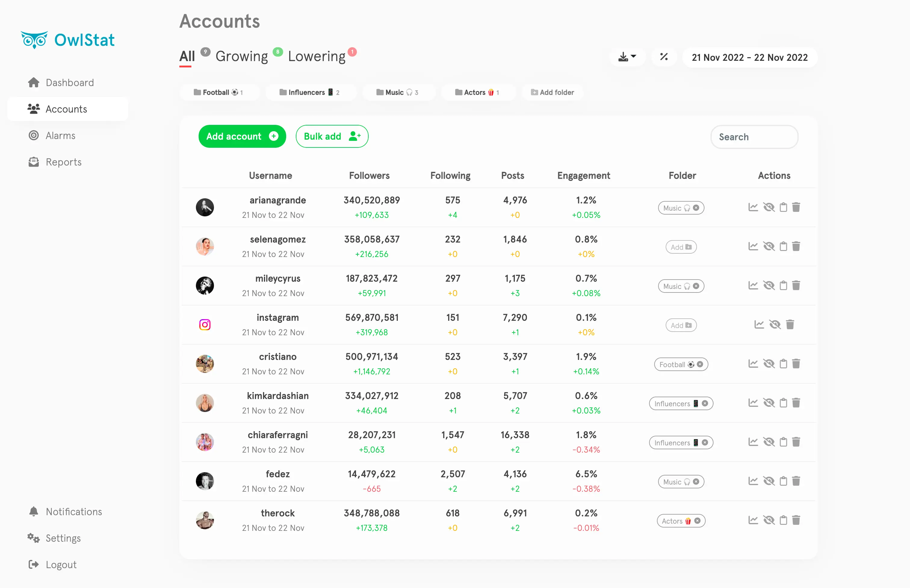The width and height of the screenshot is (910, 588).
Task: Delete the chiaraferragni account
Action: point(796,442)
